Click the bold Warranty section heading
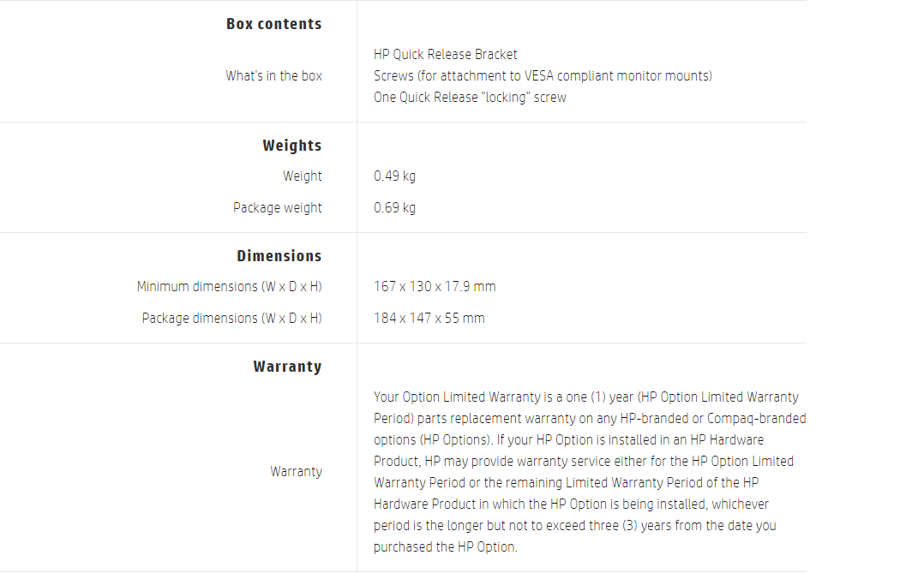 (x=287, y=367)
